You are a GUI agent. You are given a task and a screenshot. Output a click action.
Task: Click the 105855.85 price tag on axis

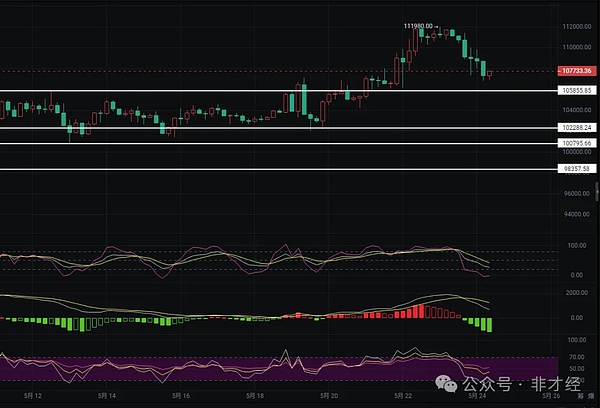click(576, 91)
